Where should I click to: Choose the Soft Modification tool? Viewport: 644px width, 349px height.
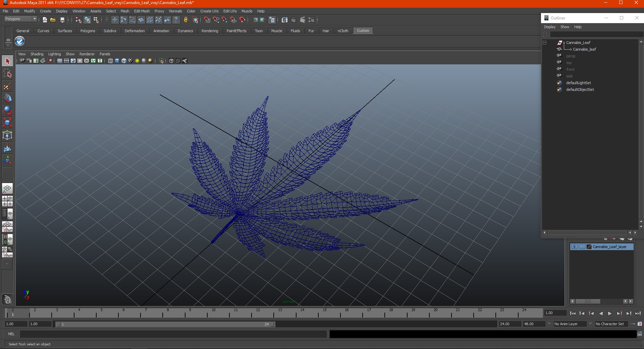[7, 148]
